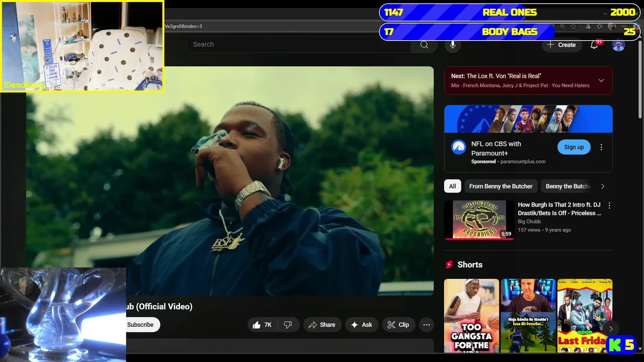Image resolution: width=644 pixels, height=362 pixels.
Task: Advance Shorts shelf with next arrow
Action: coord(611,329)
